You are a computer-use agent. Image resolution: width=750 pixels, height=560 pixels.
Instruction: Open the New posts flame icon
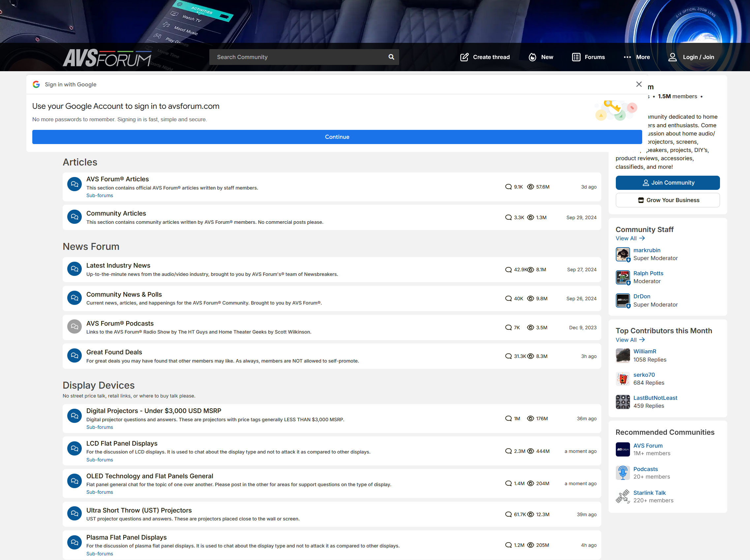click(x=532, y=57)
